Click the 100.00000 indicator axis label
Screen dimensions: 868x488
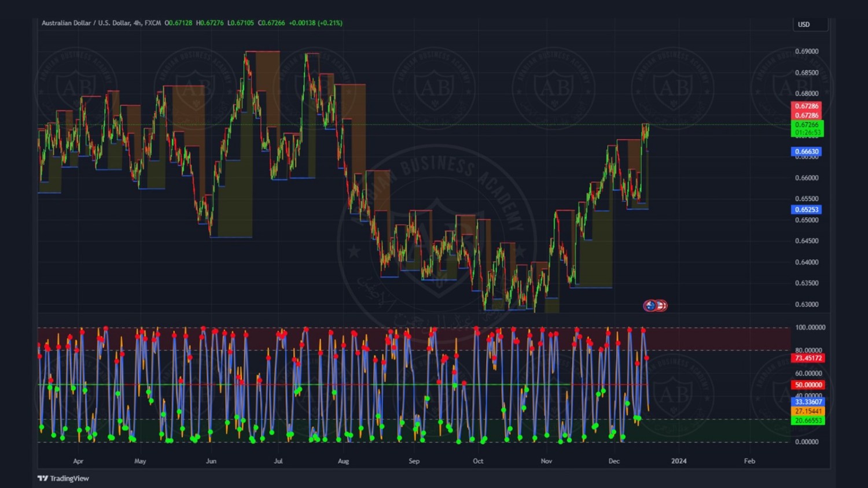(x=810, y=327)
